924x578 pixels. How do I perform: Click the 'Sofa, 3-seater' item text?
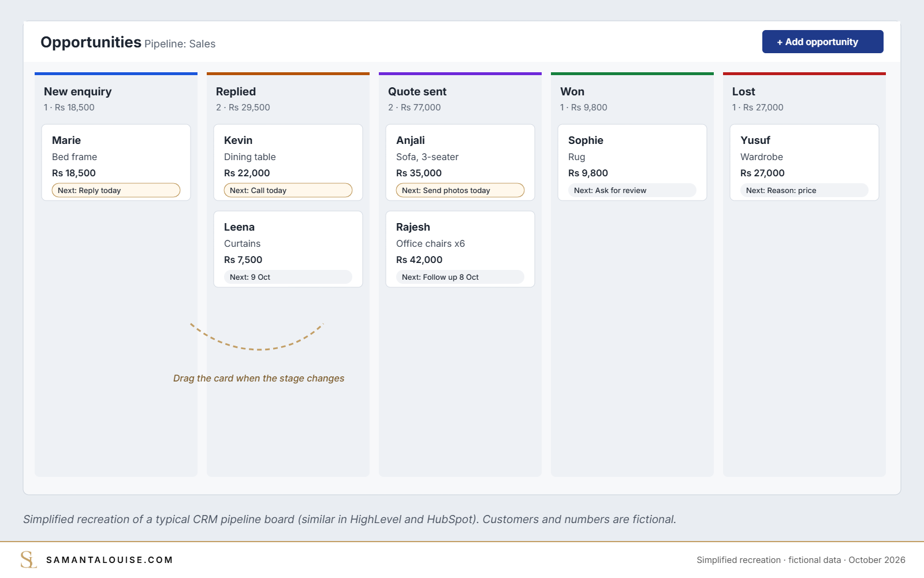427,157
